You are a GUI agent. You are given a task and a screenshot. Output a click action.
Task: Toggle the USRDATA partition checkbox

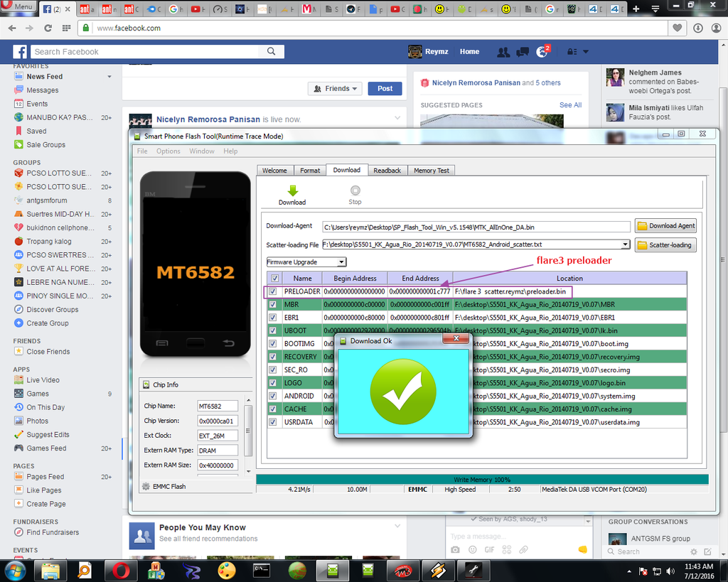point(273,422)
